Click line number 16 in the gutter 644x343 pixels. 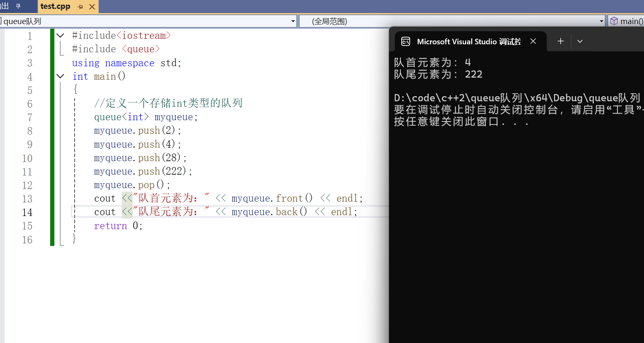pyautogui.click(x=27, y=240)
